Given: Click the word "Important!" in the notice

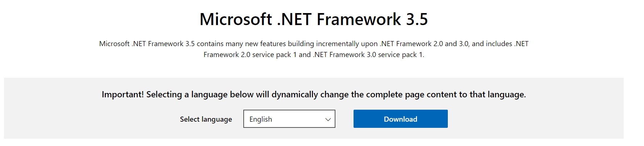Looking at the screenshot, I should [123, 94].
